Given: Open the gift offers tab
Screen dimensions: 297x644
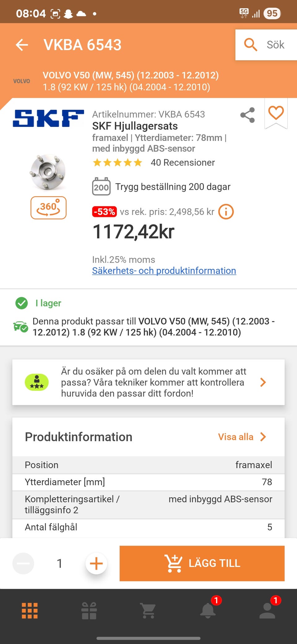Looking at the screenshot, I should click(x=89, y=611).
